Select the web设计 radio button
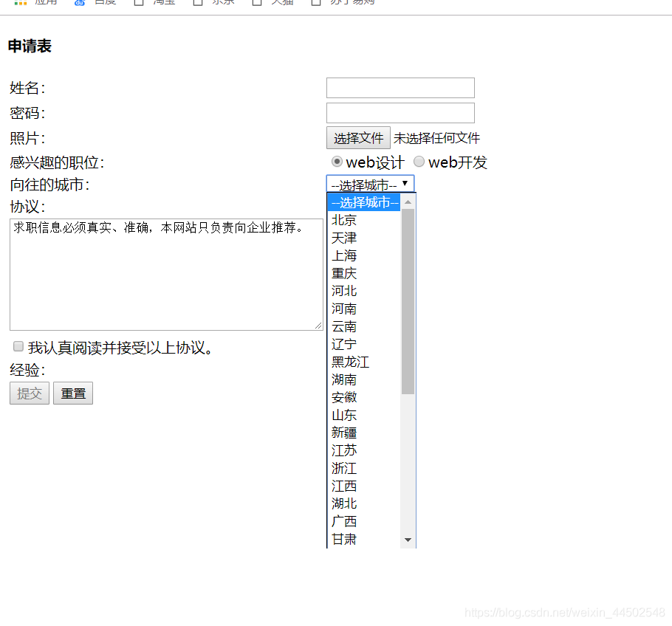The width and height of the screenshot is (672, 626). point(337,162)
